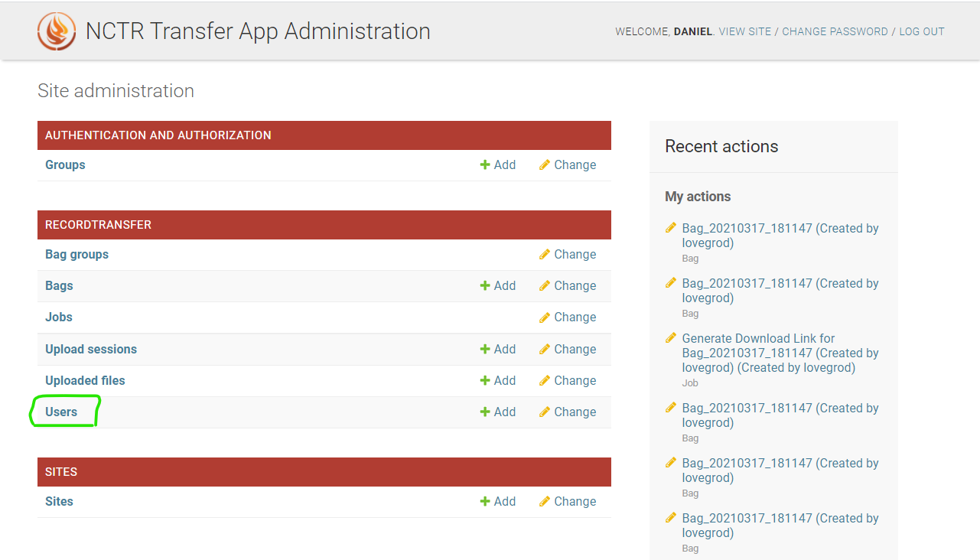Open the Jobs model link
980x560 pixels.
[x=59, y=317]
